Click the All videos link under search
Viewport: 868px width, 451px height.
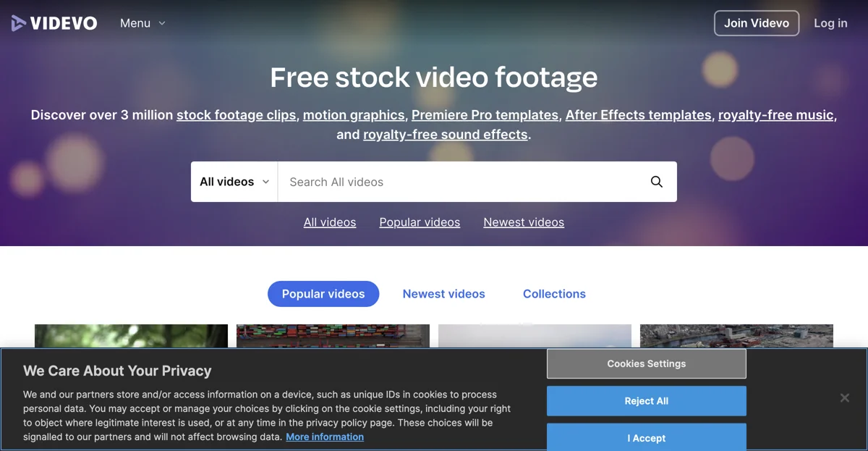tap(330, 222)
